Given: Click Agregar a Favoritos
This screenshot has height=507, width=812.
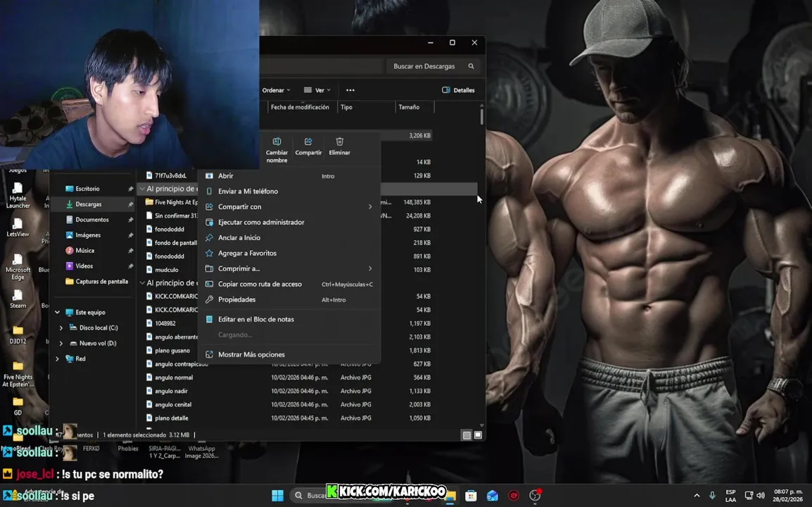Looking at the screenshot, I should (290, 254).
